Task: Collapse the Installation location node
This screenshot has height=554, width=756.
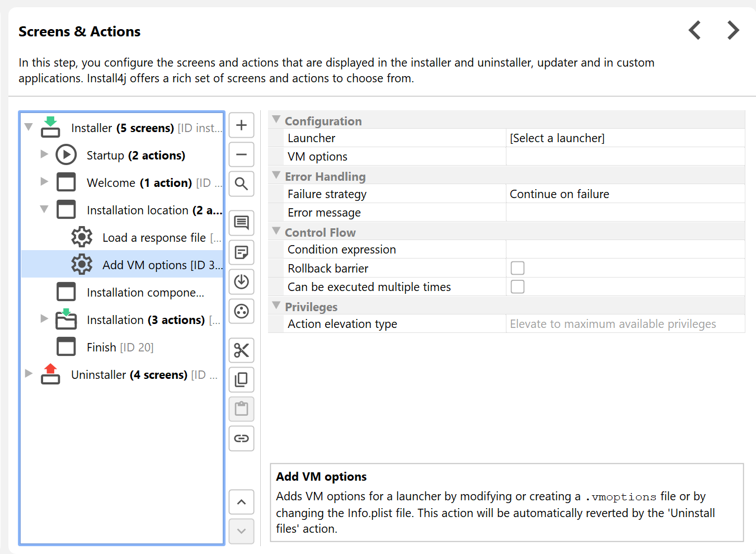Action: [44, 209]
